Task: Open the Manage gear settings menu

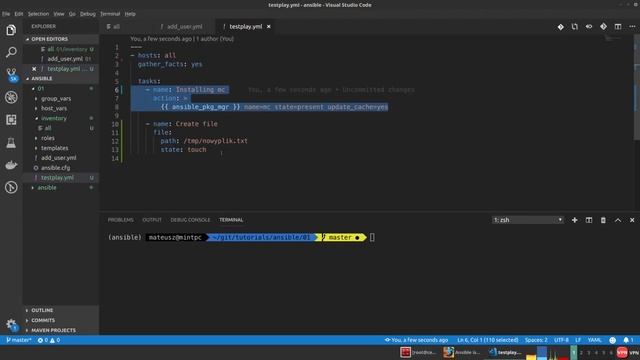Action: coord(11,325)
